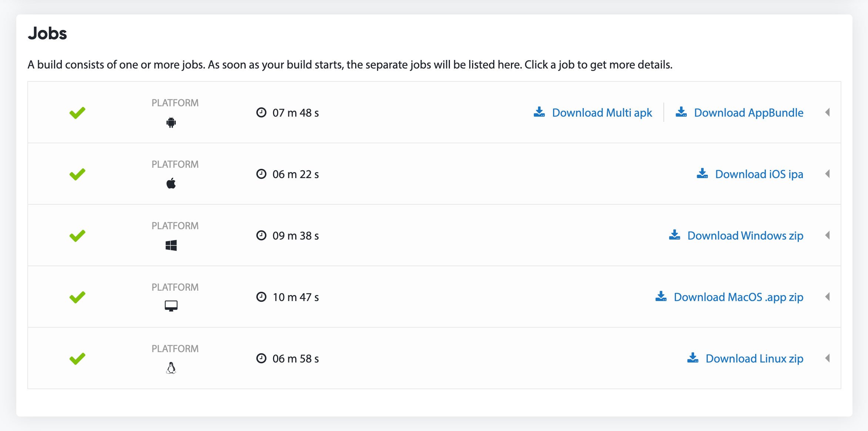Click the download icon before Download AppBundle
Image resolution: width=868 pixels, height=431 pixels.
coord(681,112)
